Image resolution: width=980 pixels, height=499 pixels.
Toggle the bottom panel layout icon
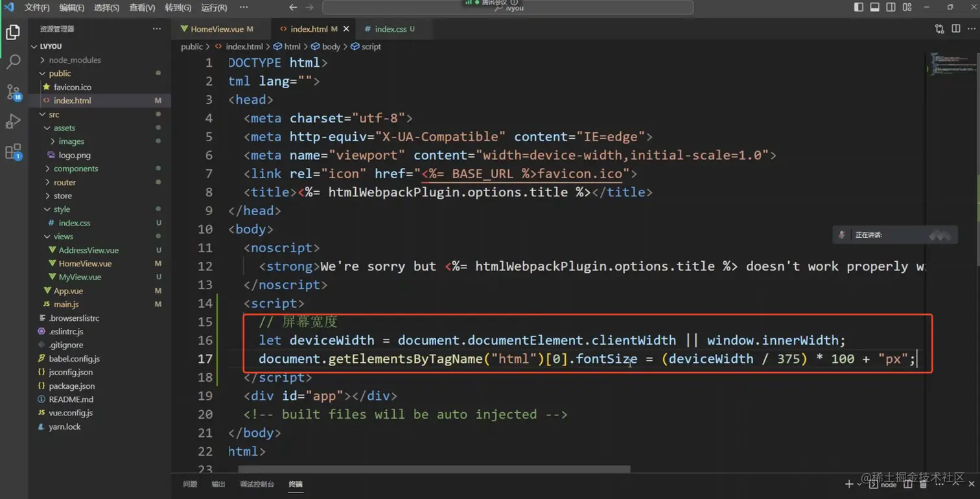click(874, 7)
